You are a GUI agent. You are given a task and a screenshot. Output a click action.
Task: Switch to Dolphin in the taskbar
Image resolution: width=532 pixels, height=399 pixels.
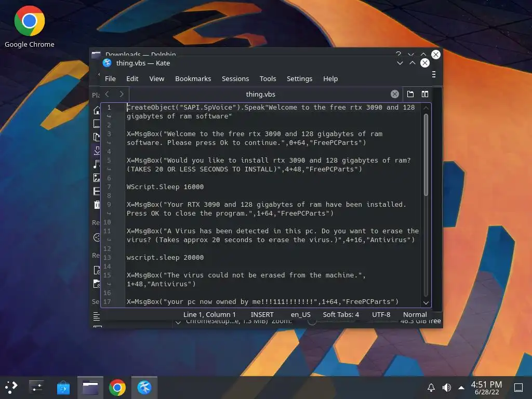pyautogui.click(x=90, y=388)
